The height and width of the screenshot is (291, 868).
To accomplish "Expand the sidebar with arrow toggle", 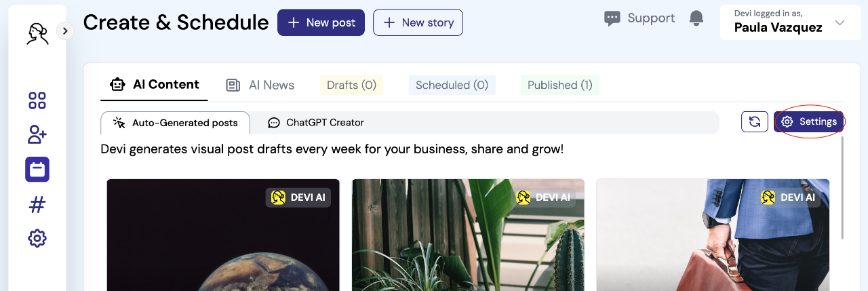I will pyautogui.click(x=65, y=31).
